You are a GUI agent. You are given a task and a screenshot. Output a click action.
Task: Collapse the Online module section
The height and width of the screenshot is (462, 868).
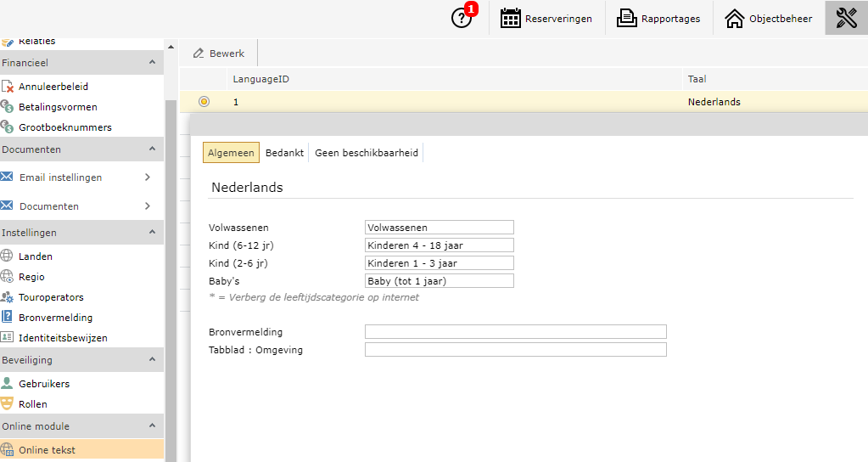[152, 425]
